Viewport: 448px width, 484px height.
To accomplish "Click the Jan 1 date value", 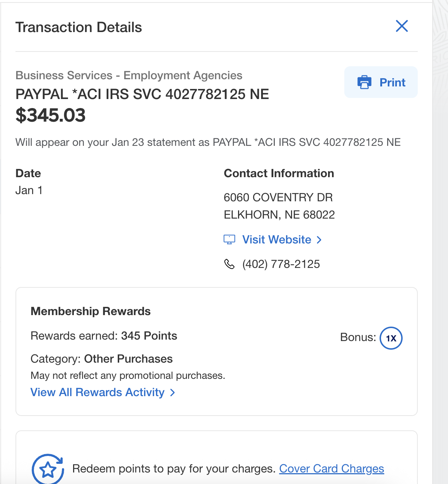I will (29, 190).
